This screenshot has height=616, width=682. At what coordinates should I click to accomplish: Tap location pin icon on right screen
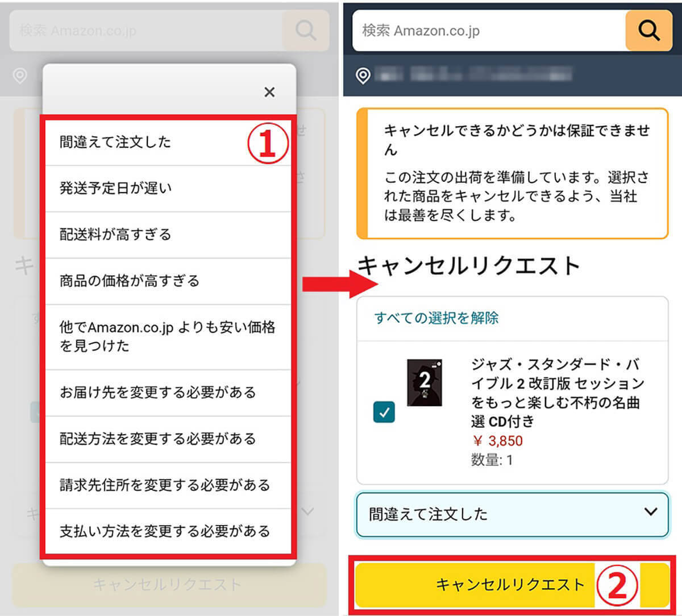coord(363,75)
